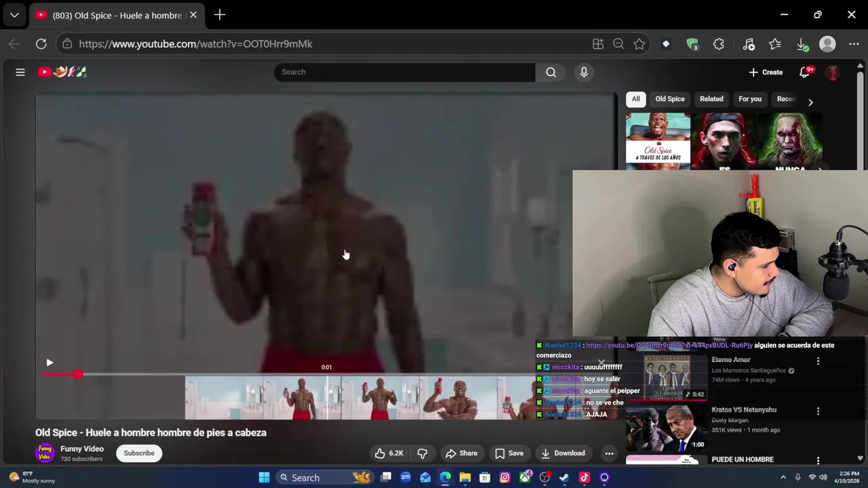Screen dimensions: 868x488
Task: Open Old Spice a través de los años thumbnail
Action: 658,141
